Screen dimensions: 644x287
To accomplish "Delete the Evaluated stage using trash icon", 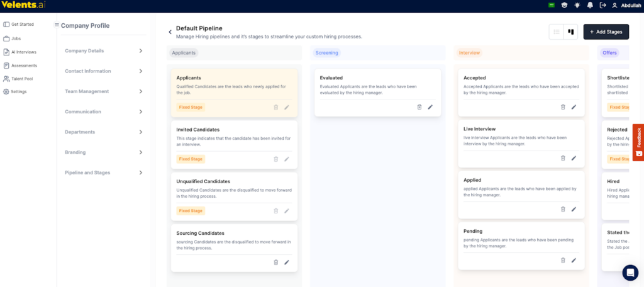I will tap(419, 107).
